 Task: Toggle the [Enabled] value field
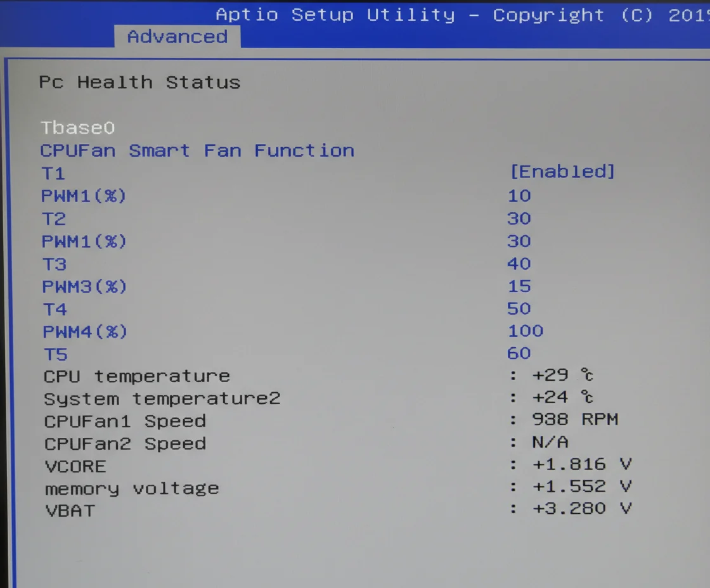[562, 172]
